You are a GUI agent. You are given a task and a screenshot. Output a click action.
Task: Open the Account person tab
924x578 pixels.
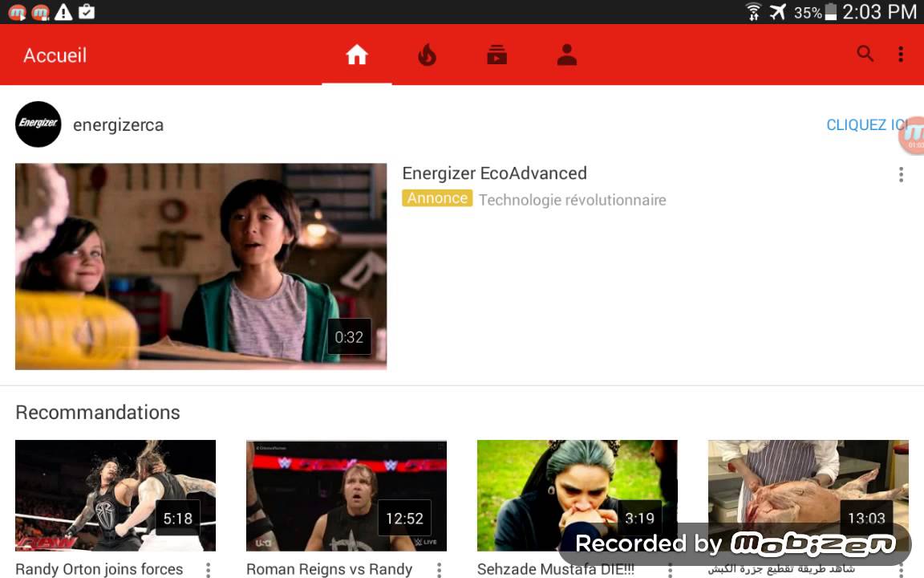click(567, 55)
